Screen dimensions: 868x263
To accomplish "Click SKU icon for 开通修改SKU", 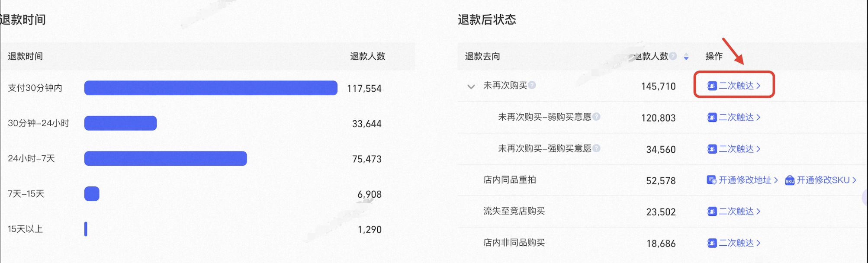I will pos(790,180).
